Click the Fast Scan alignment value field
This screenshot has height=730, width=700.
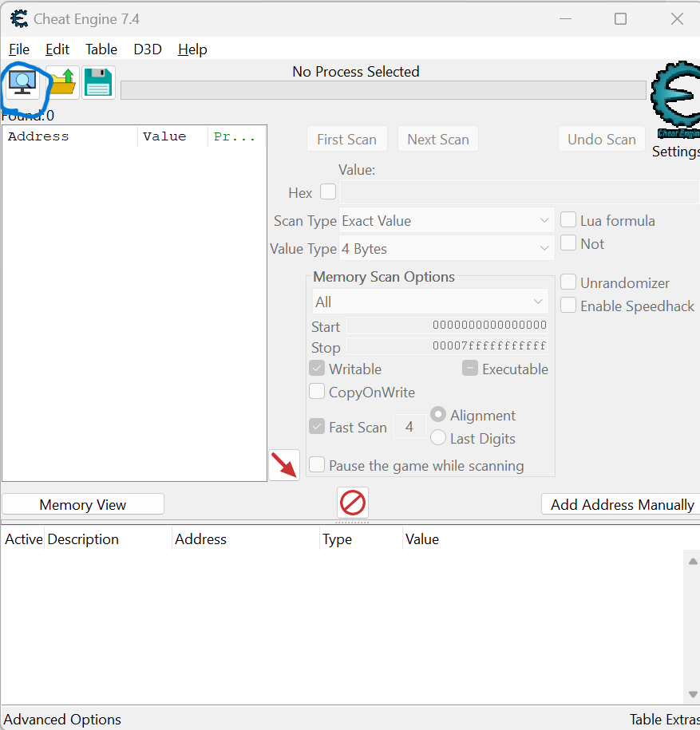pyautogui.click(x=409, y=427)
